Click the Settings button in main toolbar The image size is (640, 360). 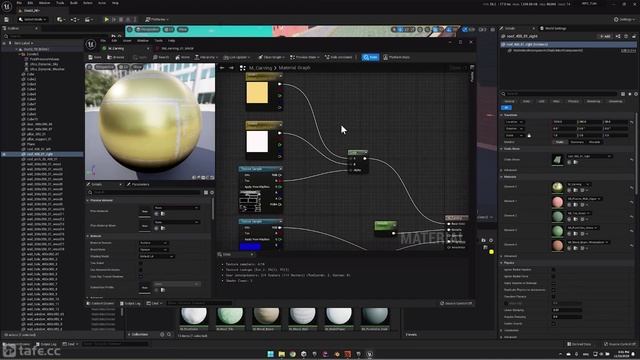tap(624, 19)
